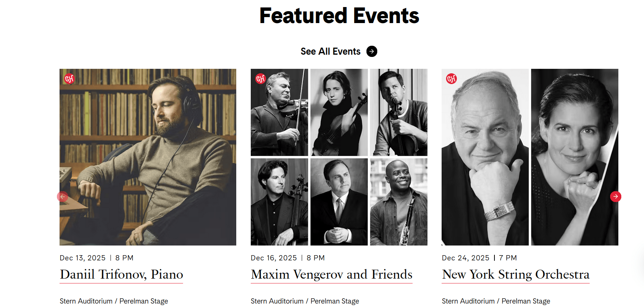This screenshot has height=308, width=644.
Task: Click the Daniil Trifonov headphones photo
Action: pos(148,157)
